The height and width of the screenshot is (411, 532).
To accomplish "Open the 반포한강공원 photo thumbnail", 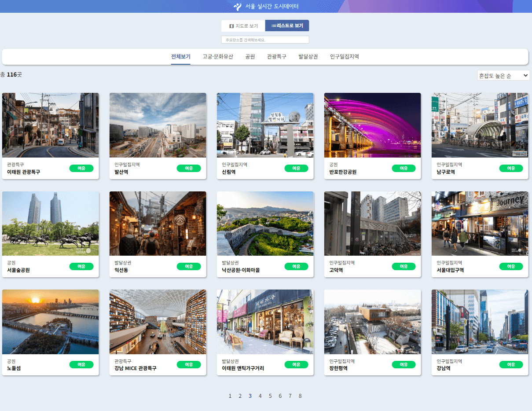I will coord(373,125).
